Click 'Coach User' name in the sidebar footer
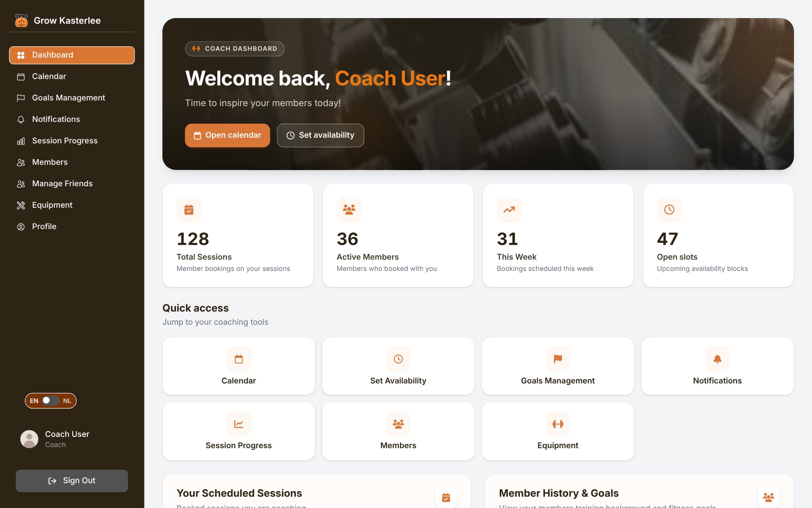This screenshot has width=812, height=508. [67, 434]
